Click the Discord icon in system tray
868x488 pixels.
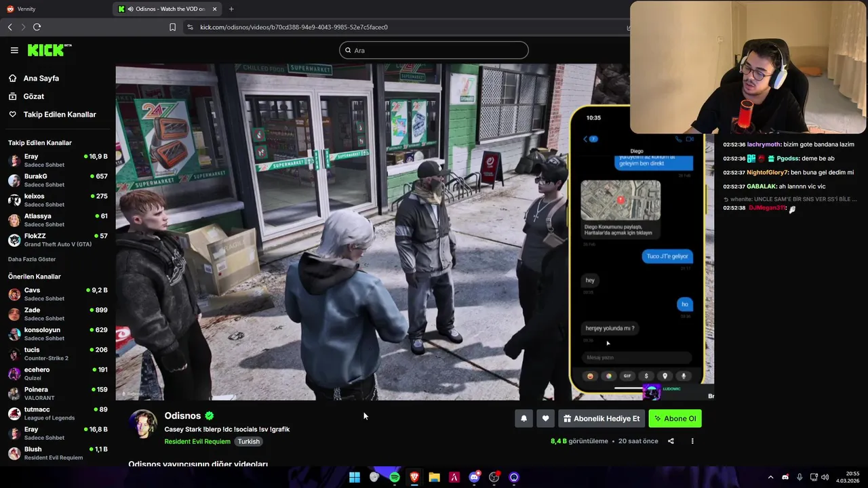click(x=785, y=477)
